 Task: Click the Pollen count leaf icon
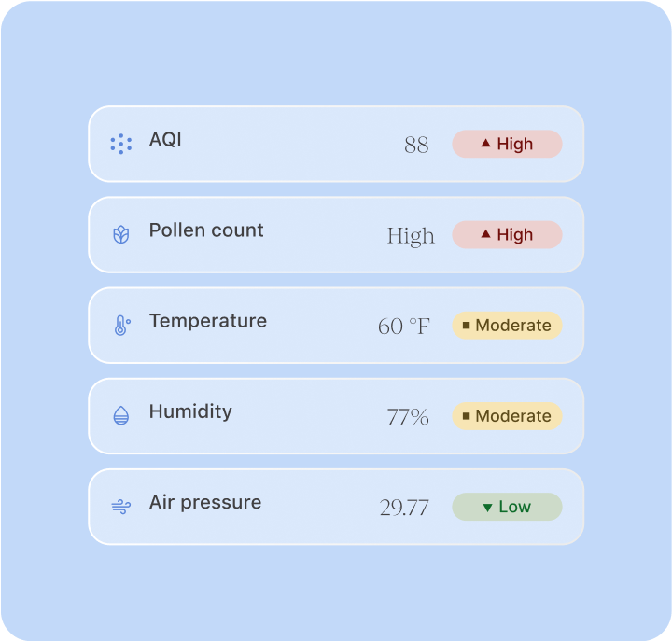(120, 235)
